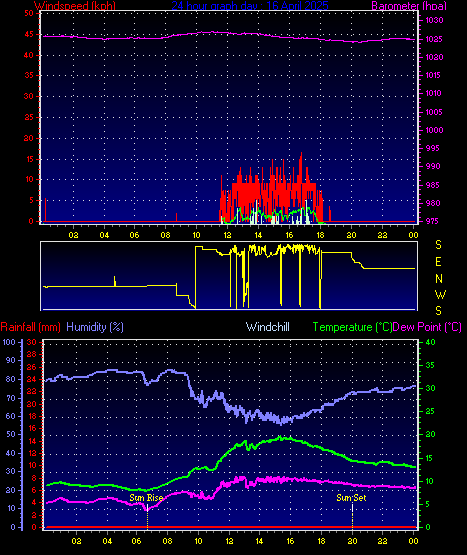Click the 06 hour label under bottom graph
Image resolution: width=467 pixels, height=555 pixels.
coord(137,541)
